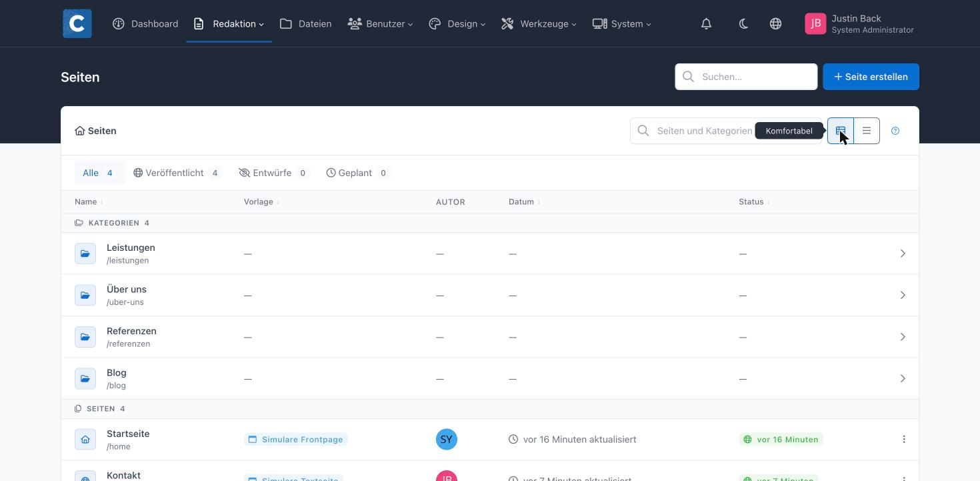The height and width of the screenshot is (481, 980).
Task: Click the search icon in the Suchen field
Action: 689,77
